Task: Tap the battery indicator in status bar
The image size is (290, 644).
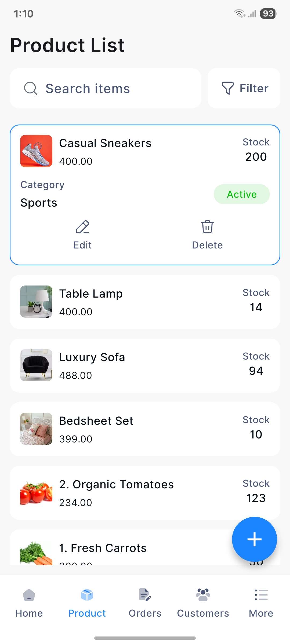Action: 268,14
